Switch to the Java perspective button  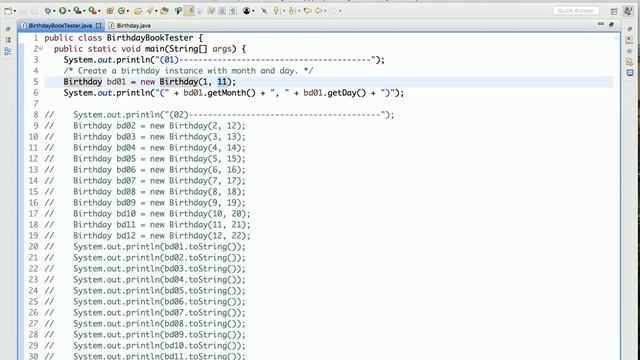click(628, 11)
